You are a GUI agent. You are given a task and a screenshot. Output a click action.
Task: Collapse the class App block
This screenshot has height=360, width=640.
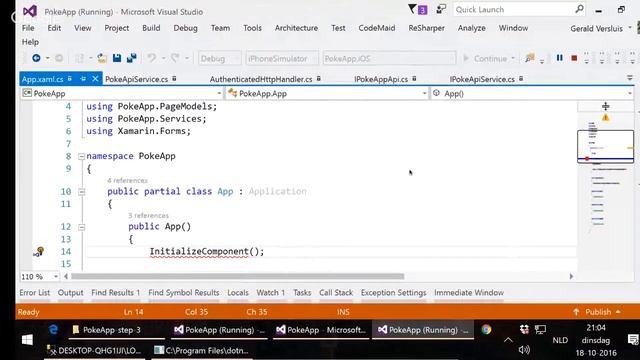81,191
